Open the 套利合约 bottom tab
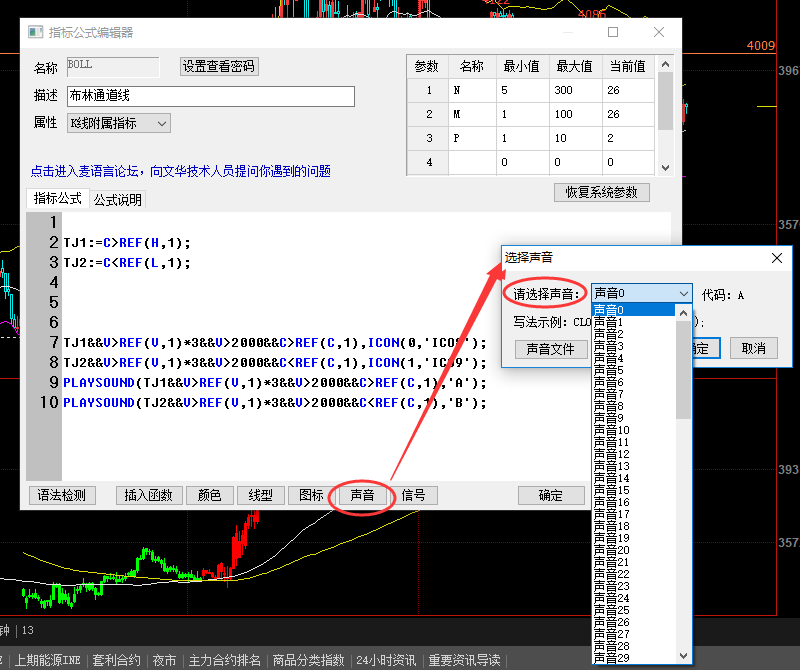 point(116,660)
